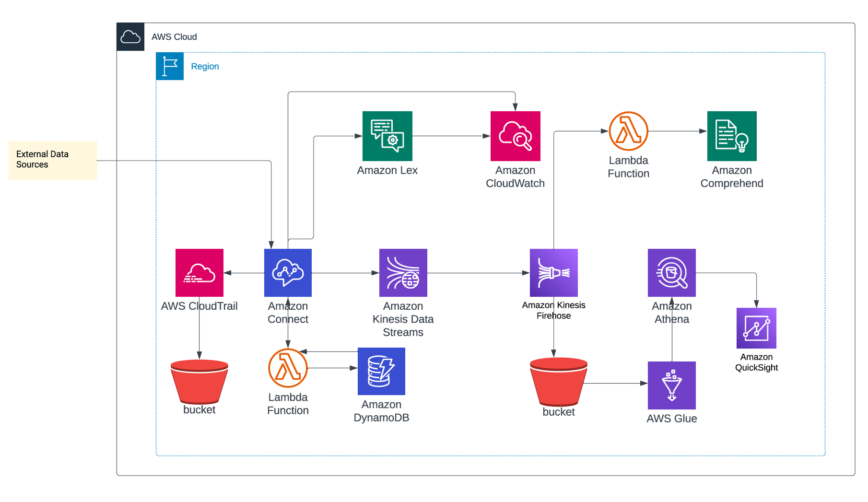Screen dimensions: 868x502
Task: Select the Amazon DynamoDB icon
Action: pyautogui.click(x=381, y=371)
